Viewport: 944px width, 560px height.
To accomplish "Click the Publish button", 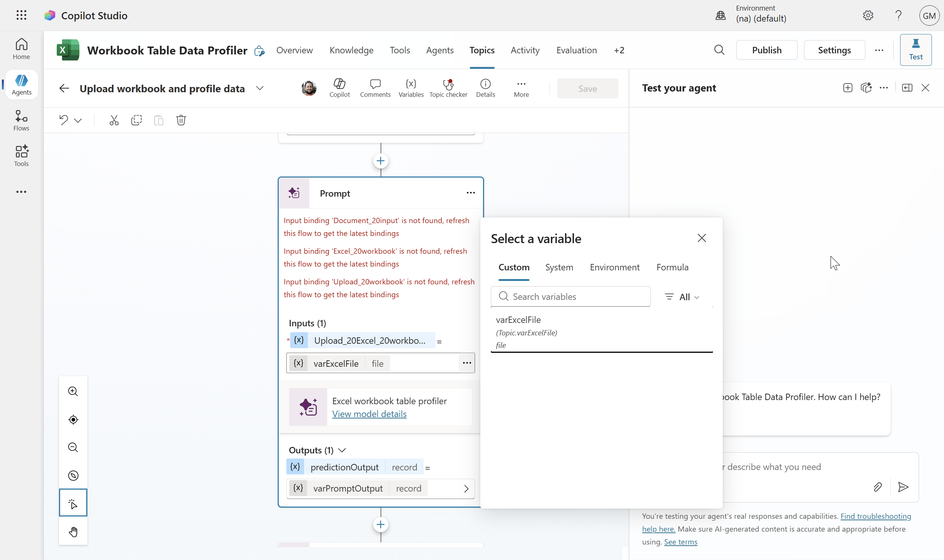I will pos(767,50).
